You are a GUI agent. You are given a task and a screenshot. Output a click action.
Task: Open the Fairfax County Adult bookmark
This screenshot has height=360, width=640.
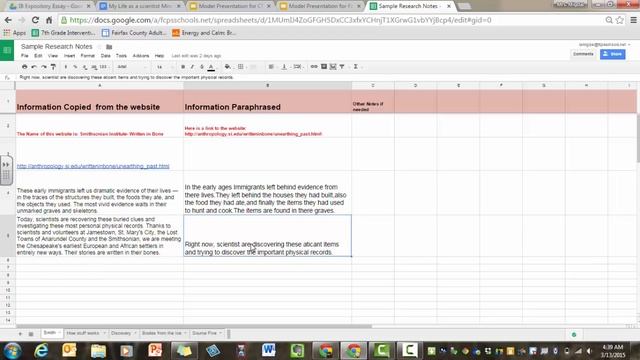pos(134,33)
